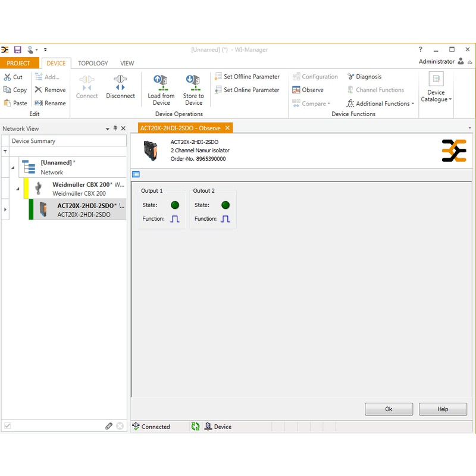Open the PROJECT tab
476x476 pixels.
coord(18,63)
